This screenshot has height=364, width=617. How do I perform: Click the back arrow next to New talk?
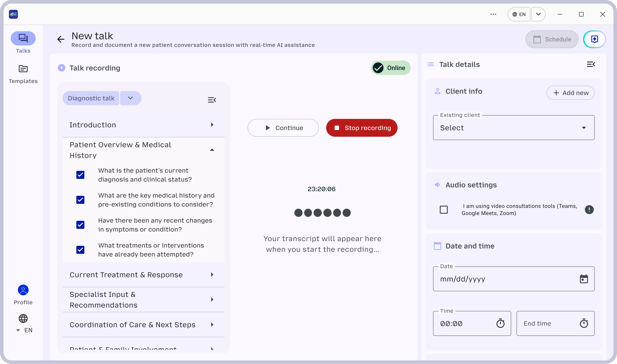click(61, 39)
